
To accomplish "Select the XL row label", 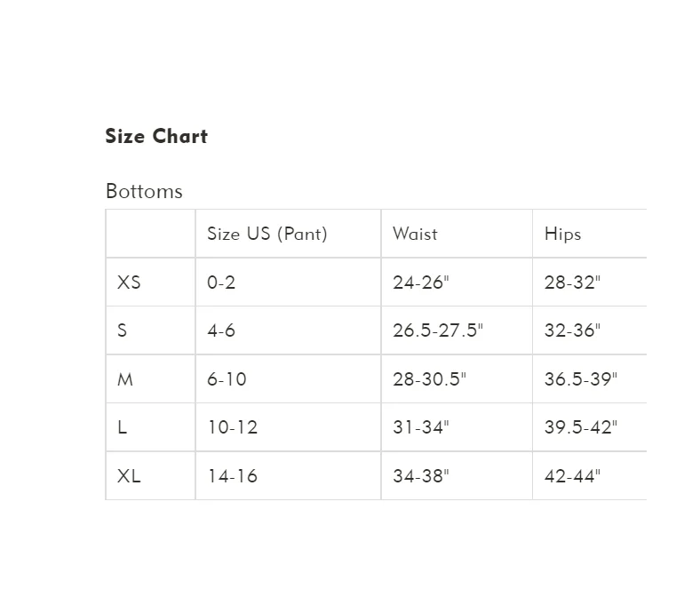I will click(x=129, y=476).
